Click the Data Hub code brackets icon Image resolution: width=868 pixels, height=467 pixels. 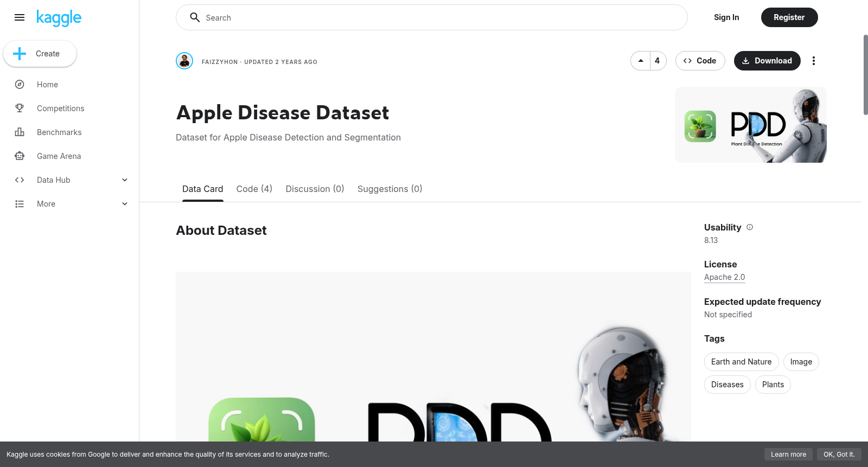20,180
